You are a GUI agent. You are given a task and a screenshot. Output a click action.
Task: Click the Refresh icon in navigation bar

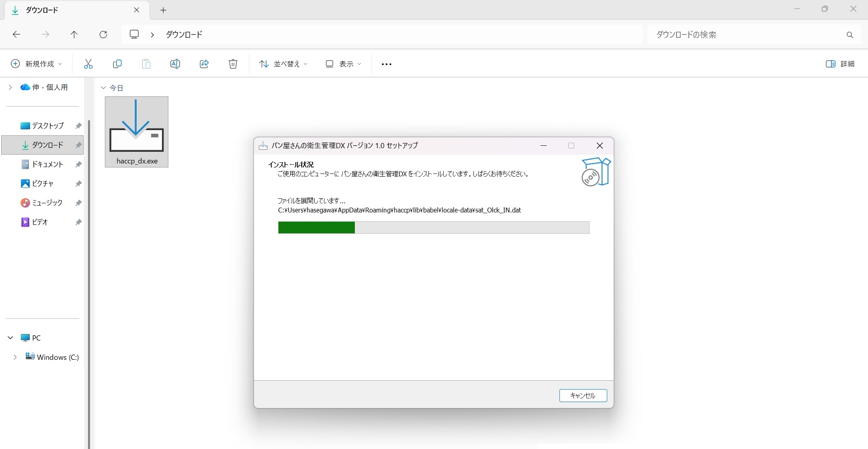click(x=103, y=35)
